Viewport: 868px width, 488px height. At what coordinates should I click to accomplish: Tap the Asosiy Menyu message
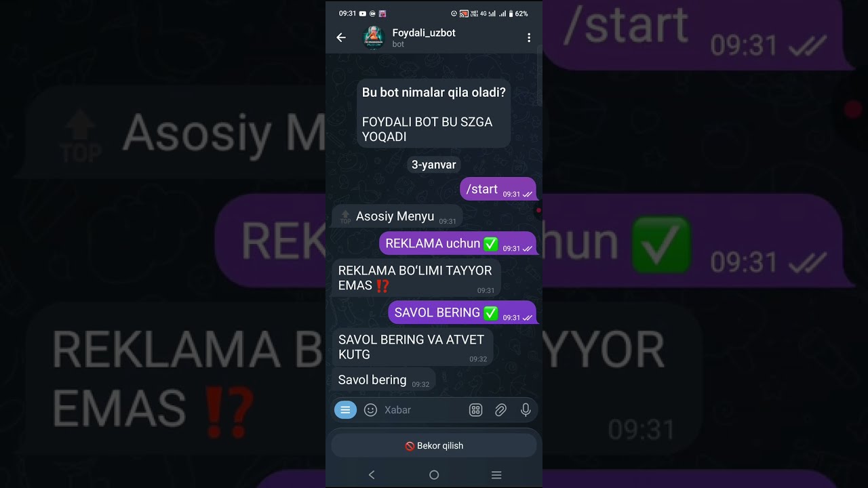pyautogui.click(x=397, y=217)
